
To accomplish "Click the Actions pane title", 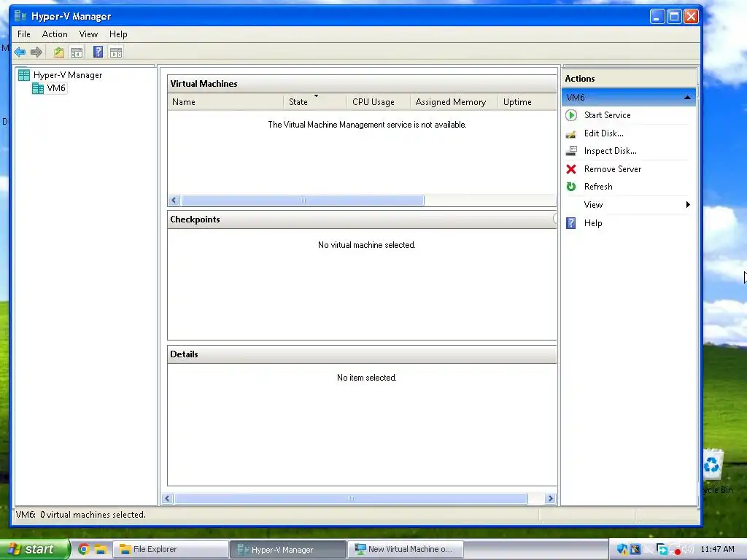I will coord(580,79).
